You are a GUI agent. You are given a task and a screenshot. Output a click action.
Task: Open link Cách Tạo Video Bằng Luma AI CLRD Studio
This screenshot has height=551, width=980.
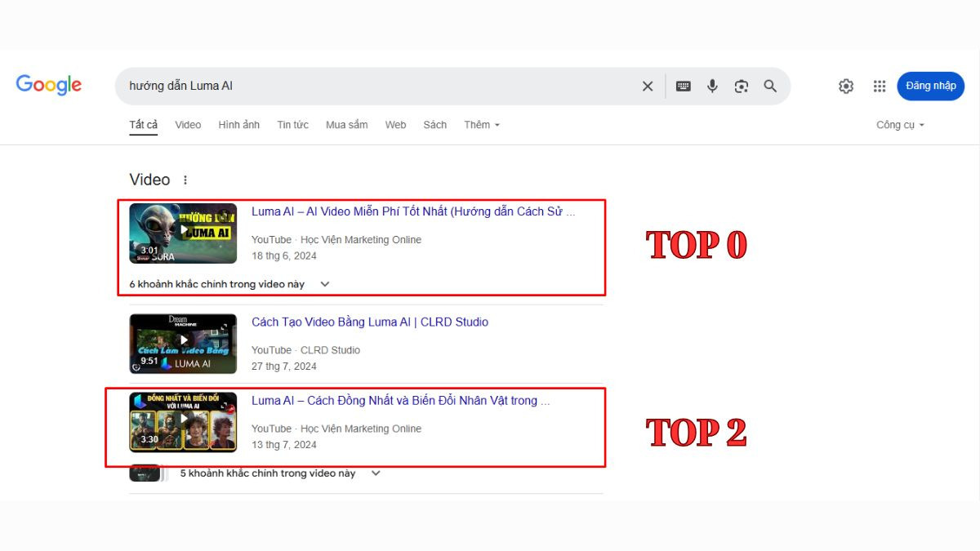(370, 322)
